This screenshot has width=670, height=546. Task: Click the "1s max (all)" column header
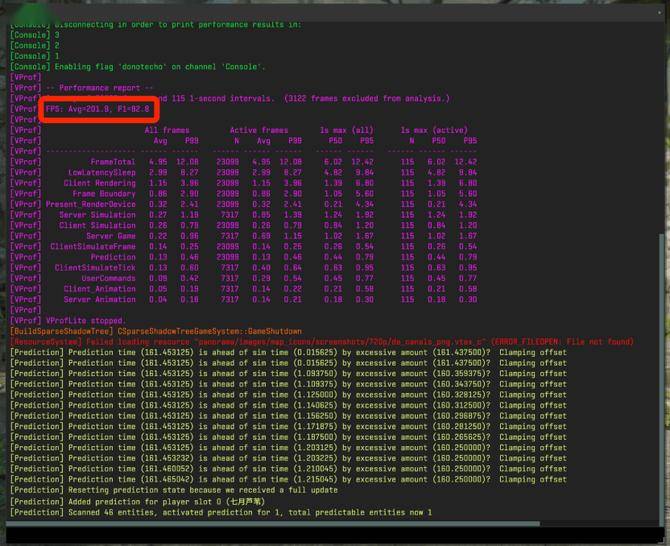tap(346, 130)
